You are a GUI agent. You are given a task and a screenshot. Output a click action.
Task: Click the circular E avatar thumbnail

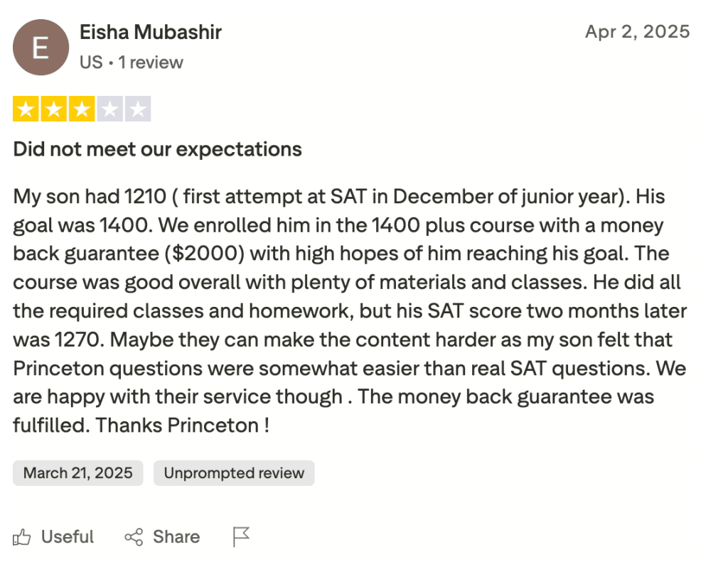tap(41, 47)
